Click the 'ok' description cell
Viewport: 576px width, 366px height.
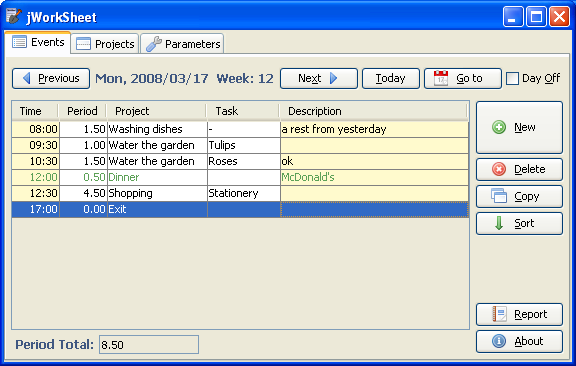(x=374, y=161)
